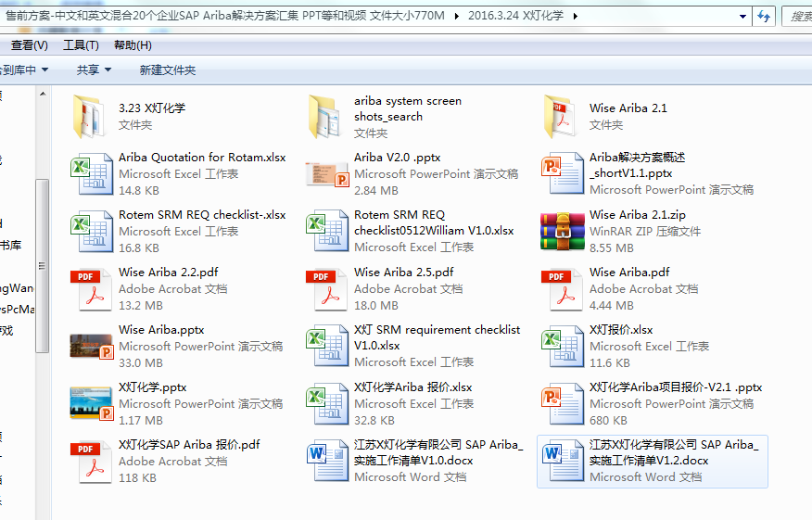The image size is (812, 520).
Task: Open the 工具(T) menu
Action: pyautogui.click(x=81, y=45)
